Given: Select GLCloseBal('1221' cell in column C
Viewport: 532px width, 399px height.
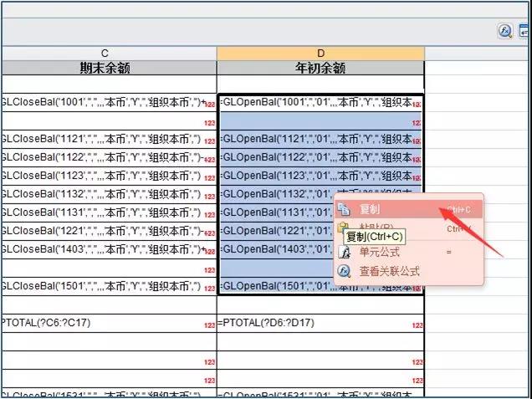Looking at the screenshot, I should coord(110,231).
